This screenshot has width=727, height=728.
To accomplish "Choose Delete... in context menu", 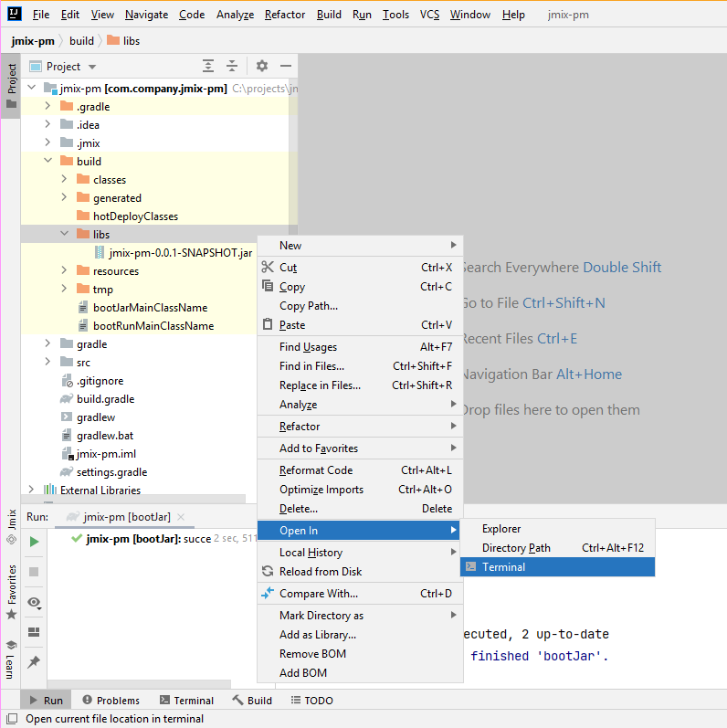I will point(360,509).
